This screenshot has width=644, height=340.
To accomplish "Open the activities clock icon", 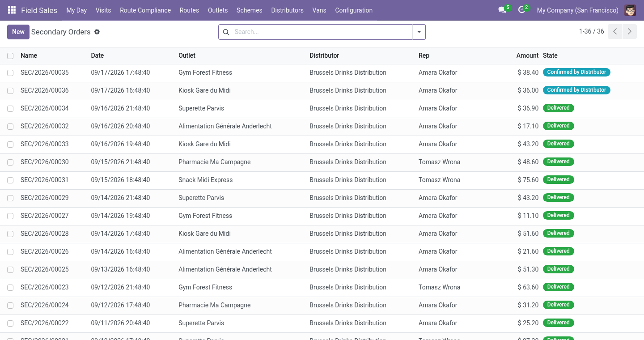I will 521,10.
